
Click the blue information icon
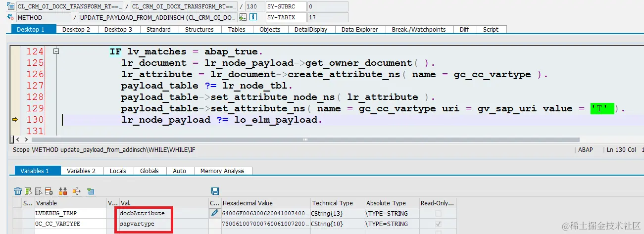pyautogui.click(x=253, y=17)
